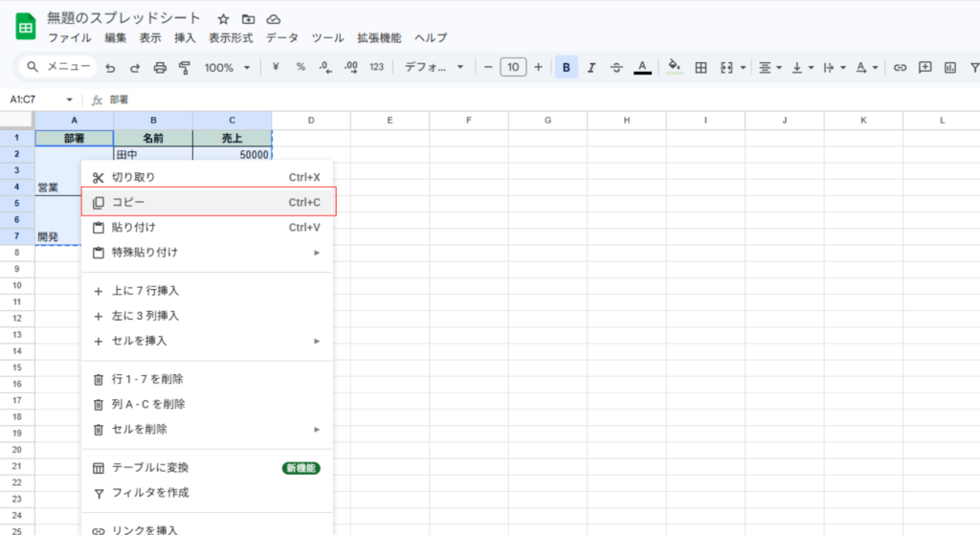Click the borders icon in toolbar

click(701, 68)
